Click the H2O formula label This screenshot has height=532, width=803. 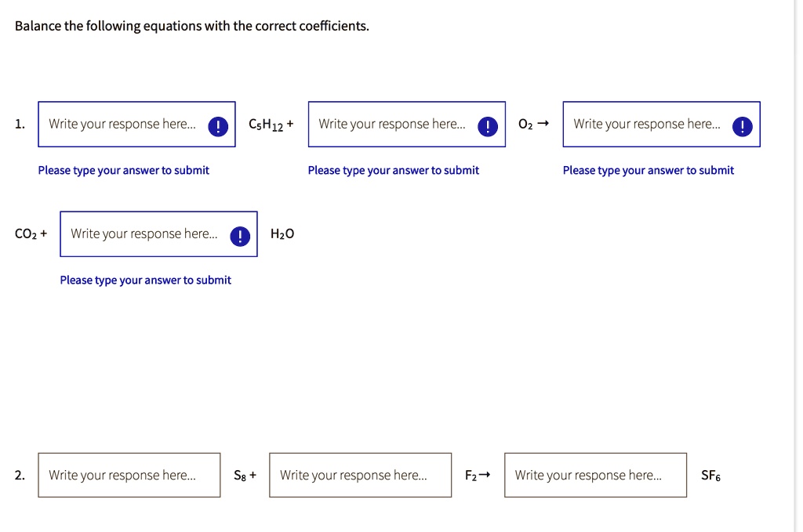click(x=282, y=234)
